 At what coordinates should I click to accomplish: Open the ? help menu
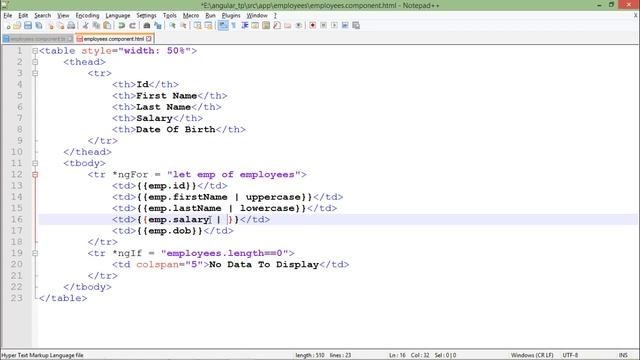[275, 16]
